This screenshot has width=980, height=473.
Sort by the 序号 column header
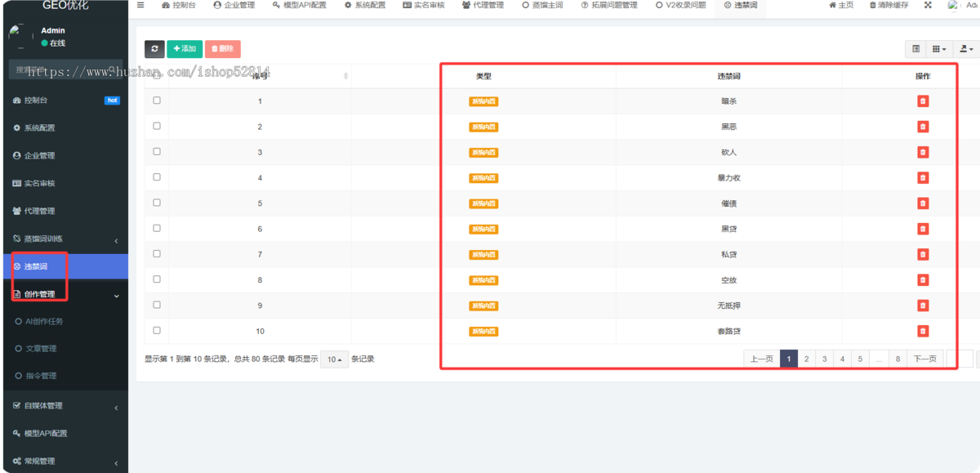coord(260,76)
